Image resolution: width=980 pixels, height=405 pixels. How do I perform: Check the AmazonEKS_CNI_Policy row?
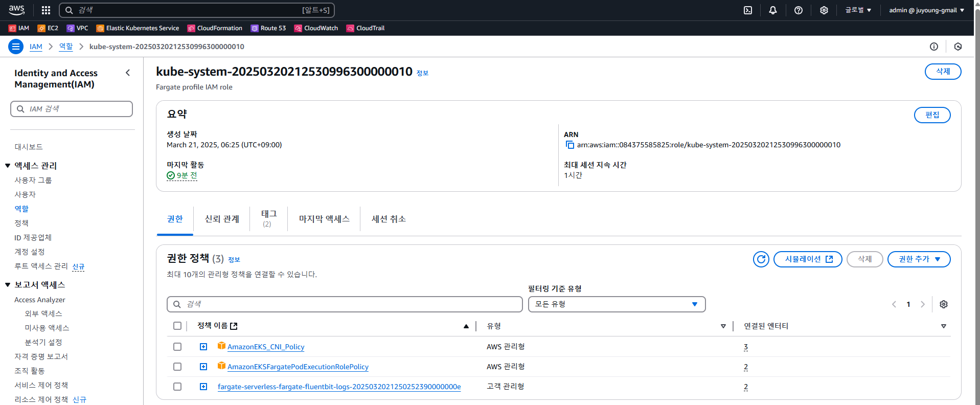(177, 347)
